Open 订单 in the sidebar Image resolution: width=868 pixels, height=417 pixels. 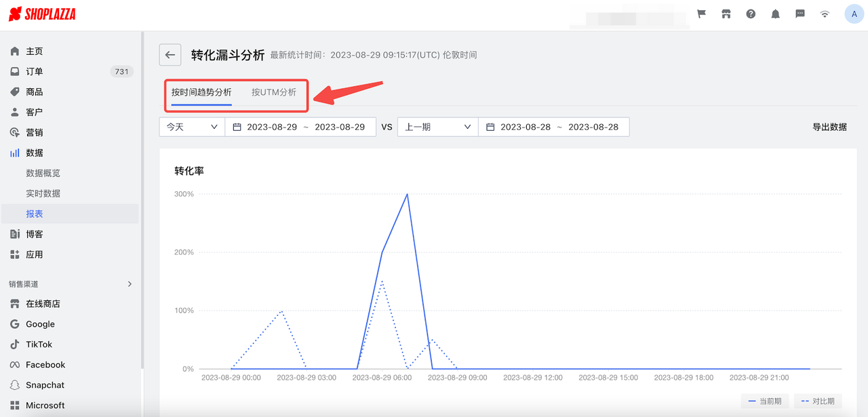coord(34,71)
